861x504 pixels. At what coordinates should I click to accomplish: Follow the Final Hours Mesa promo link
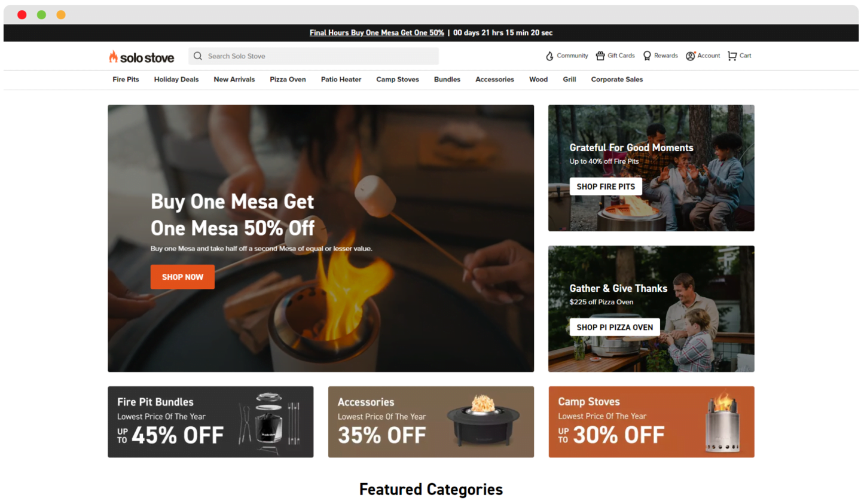pos(377,33)
